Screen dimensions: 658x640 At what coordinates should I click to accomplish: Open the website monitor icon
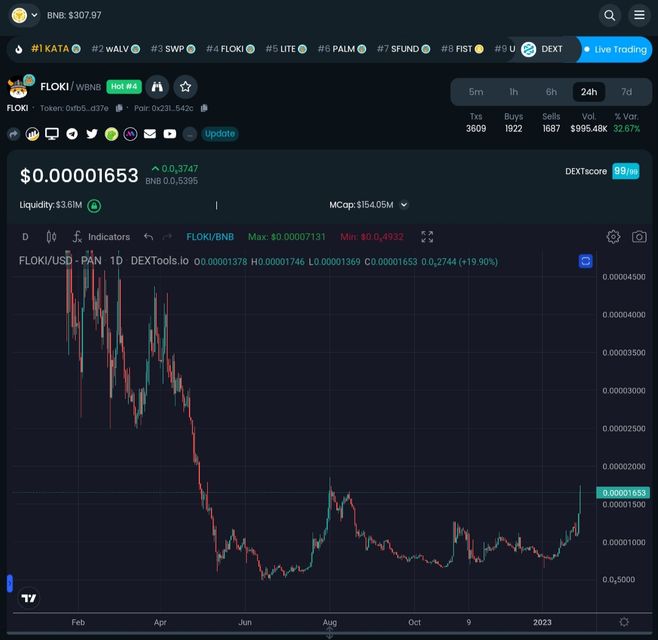52,134
